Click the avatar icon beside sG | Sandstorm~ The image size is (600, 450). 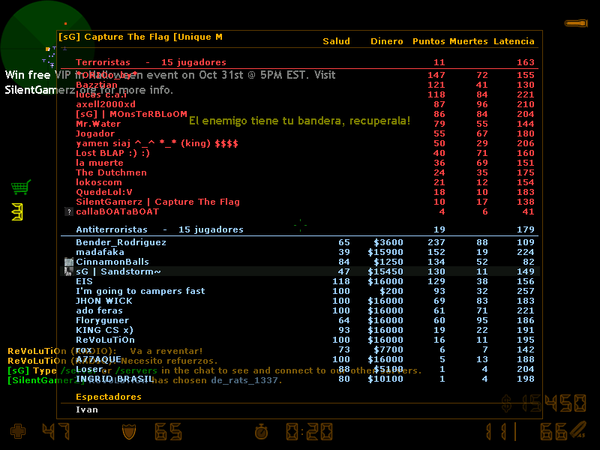(x=69, y=271)
